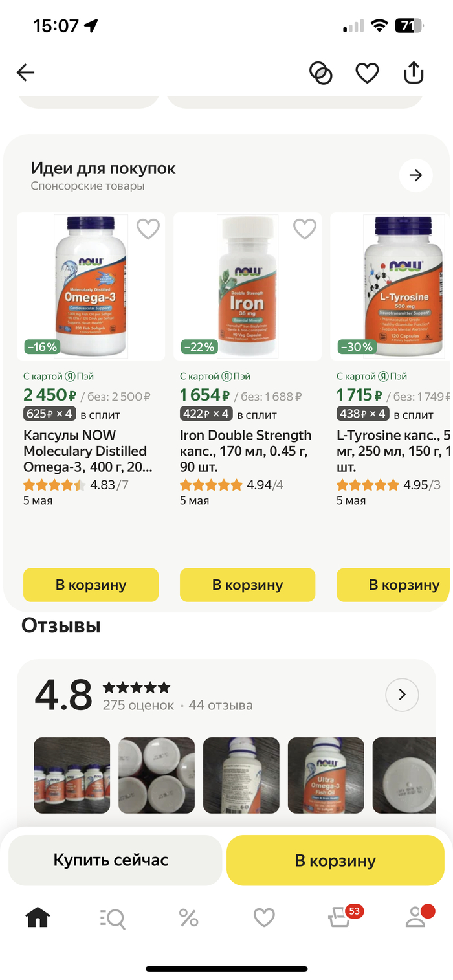Viewport: 453px width, 980px height.
Task: Add Omega-3 capsules to cart
Action: click(x=91, y=585)
